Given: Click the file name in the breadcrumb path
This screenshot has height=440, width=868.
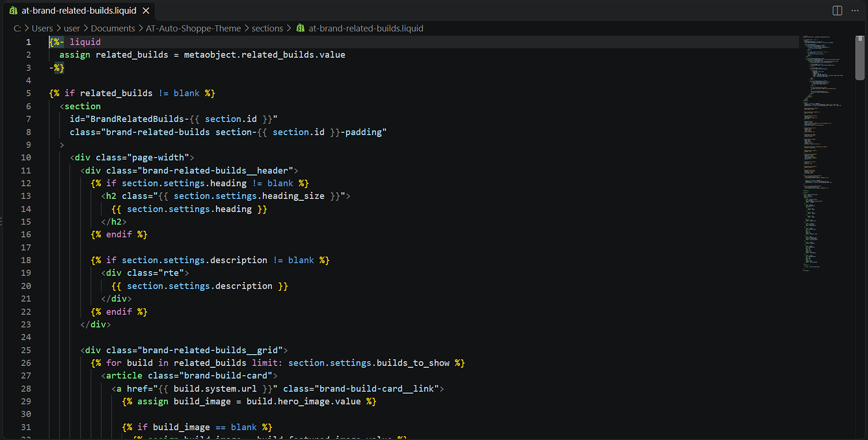Looking at the screenshot, I should point(366,28).
